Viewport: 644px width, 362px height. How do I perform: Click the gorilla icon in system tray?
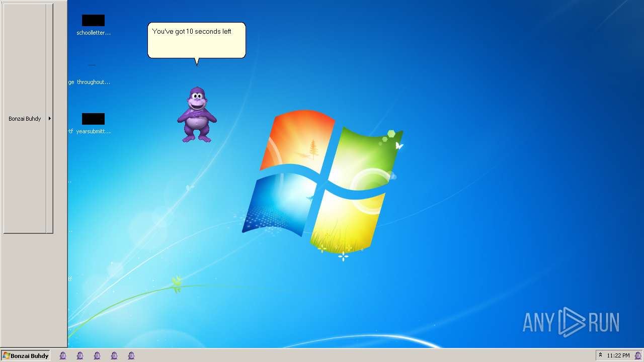coord(638,355)
